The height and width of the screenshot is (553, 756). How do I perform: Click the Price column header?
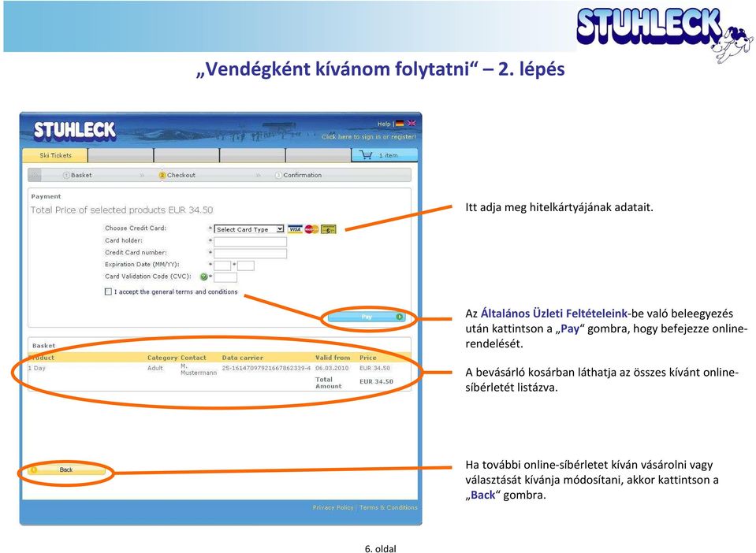pyautogui.click(x=368, y=358)
